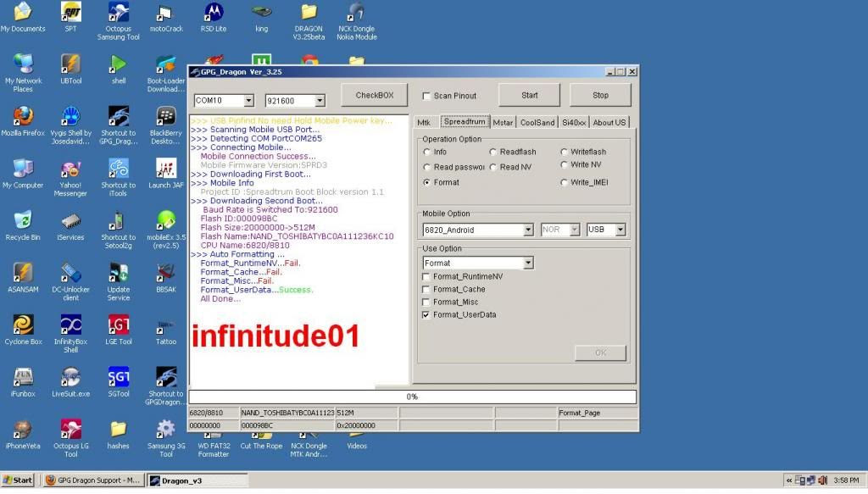Open the 6820_Android model dropdown

pyautogui.click(x=528, y=230)
